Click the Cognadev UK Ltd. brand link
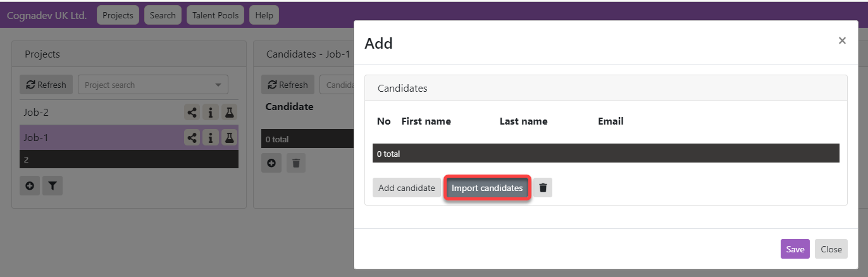868x277 pixels. coord(47,15)
